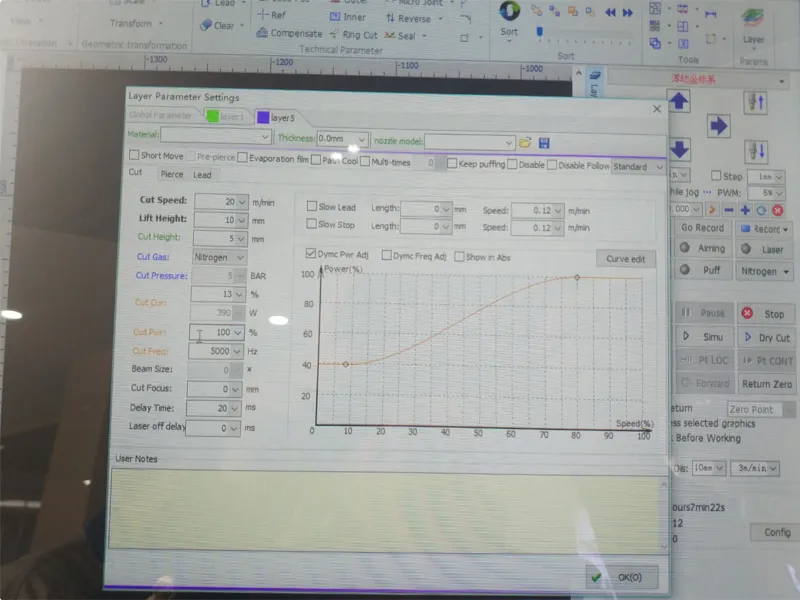This screenshot has height=600, width=800.
Task: Open the Thickness dropdown
Action: 361,139
